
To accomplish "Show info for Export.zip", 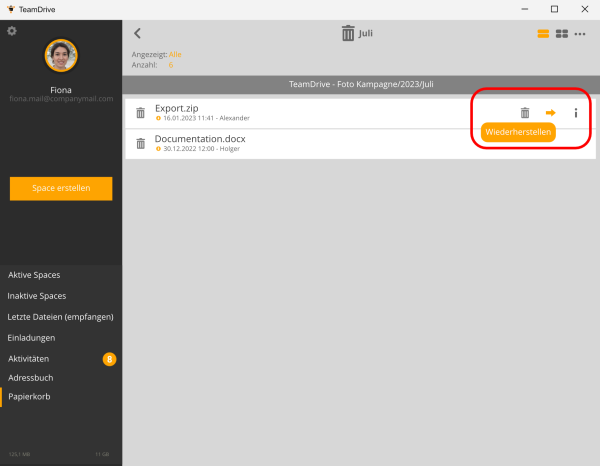I will click(x=576, y=113).
